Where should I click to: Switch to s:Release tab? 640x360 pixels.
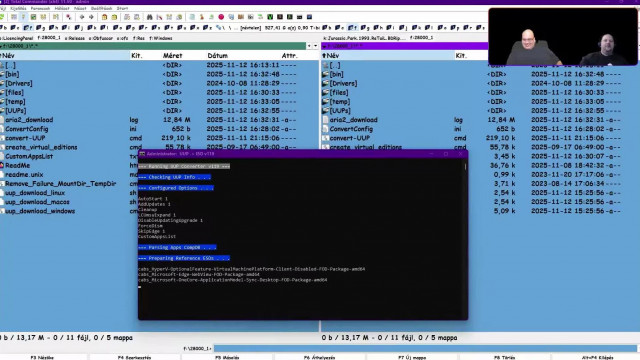coord(75,38)
